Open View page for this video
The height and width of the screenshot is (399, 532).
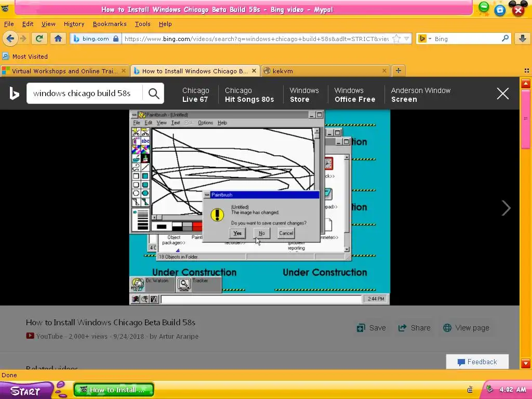click(x=466, y=328)
